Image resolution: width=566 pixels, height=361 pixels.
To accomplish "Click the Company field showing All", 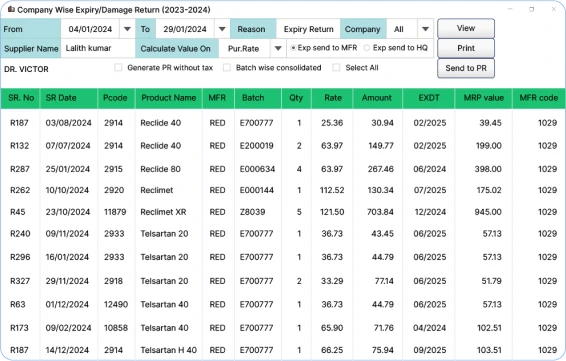I will pos(402,29).
